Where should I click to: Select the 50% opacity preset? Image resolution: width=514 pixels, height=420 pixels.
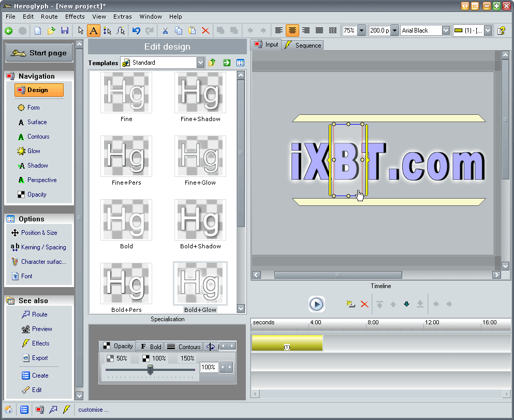[117, 358]
